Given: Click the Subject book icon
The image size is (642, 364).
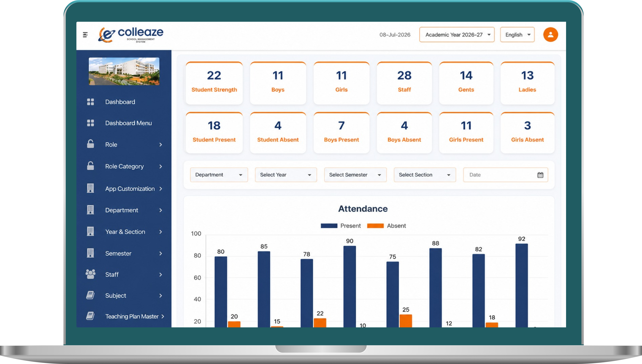Looking at the screenshot, I should (90, 295).
